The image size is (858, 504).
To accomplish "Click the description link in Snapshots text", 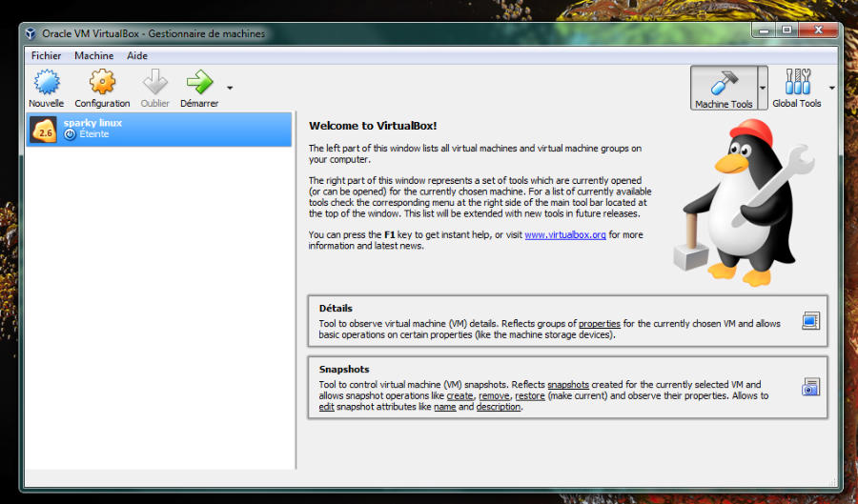I will tap(499, 407).
